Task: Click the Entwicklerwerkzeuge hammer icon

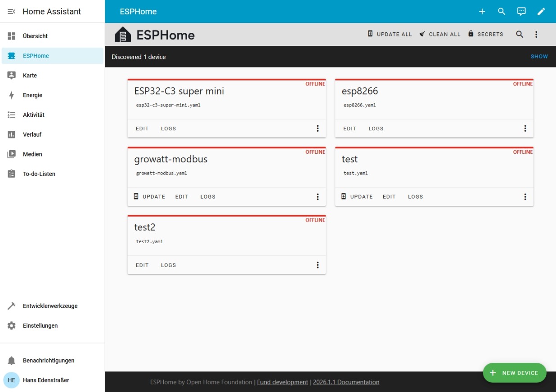Action: coord(12,306)
